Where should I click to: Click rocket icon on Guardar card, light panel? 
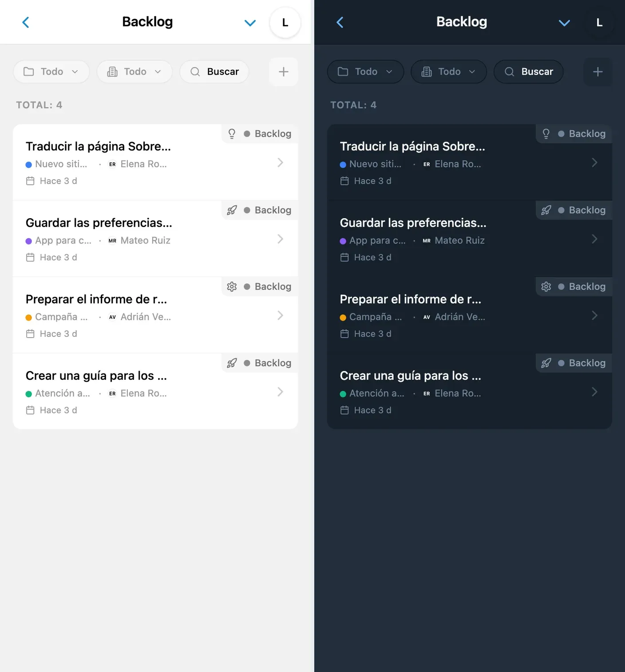(x=232, y=210)
